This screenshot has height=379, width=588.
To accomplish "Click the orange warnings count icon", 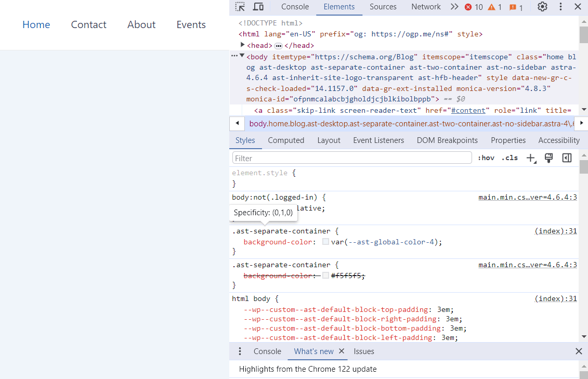I will 491,7.
